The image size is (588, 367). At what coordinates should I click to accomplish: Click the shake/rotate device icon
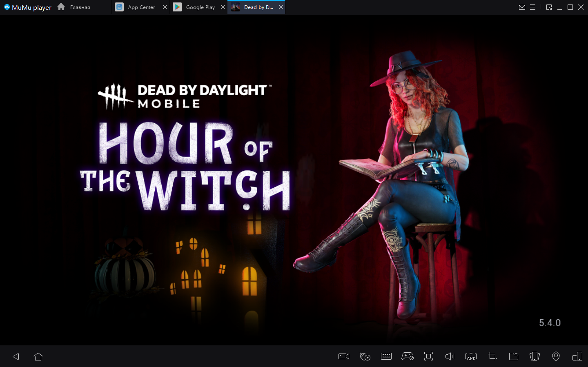point(535,356)
